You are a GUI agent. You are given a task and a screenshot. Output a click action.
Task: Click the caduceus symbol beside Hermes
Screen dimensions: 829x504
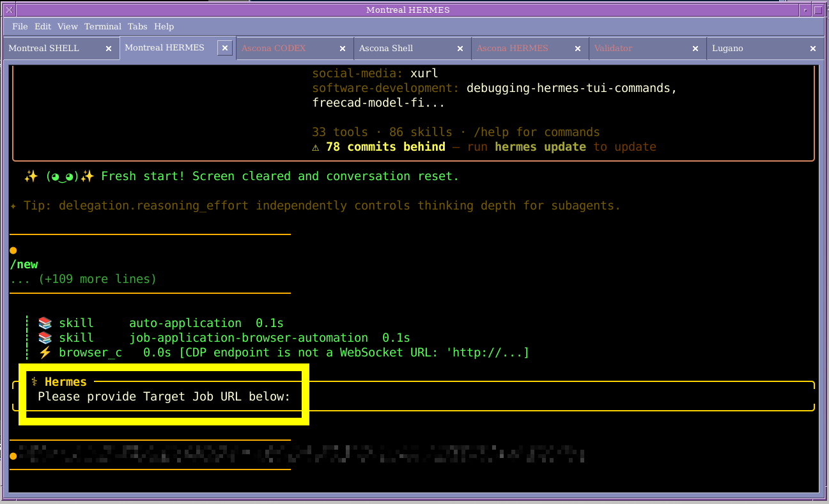(35, 382)
